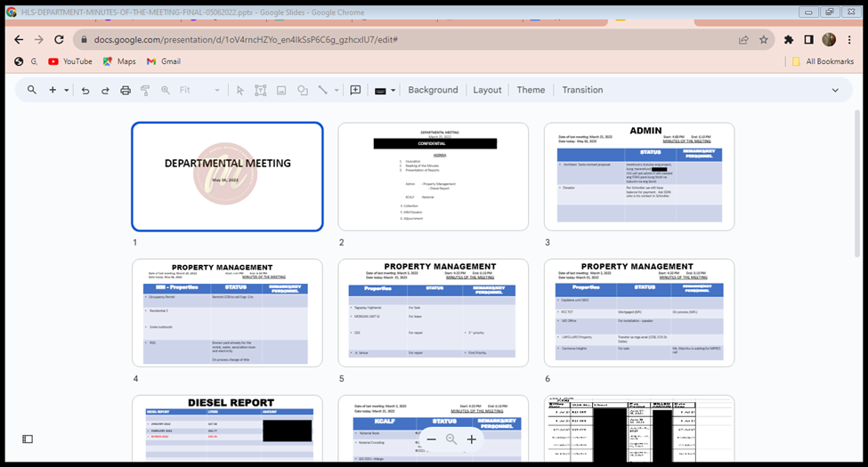Open the G bookmark
Screen dimensions: 868x467
pyautogui.click(x=26, y=61)
